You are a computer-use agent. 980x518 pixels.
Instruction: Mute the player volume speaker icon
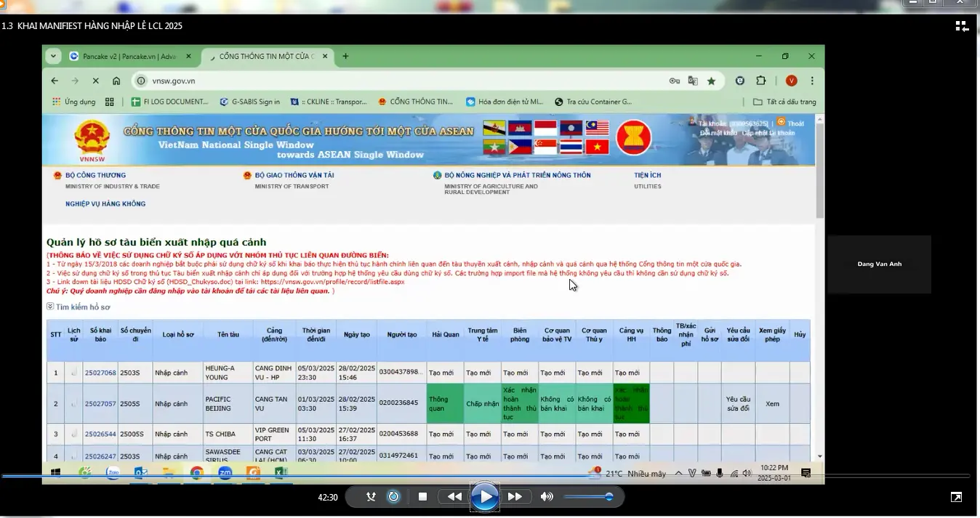click(x=547, y=497)
